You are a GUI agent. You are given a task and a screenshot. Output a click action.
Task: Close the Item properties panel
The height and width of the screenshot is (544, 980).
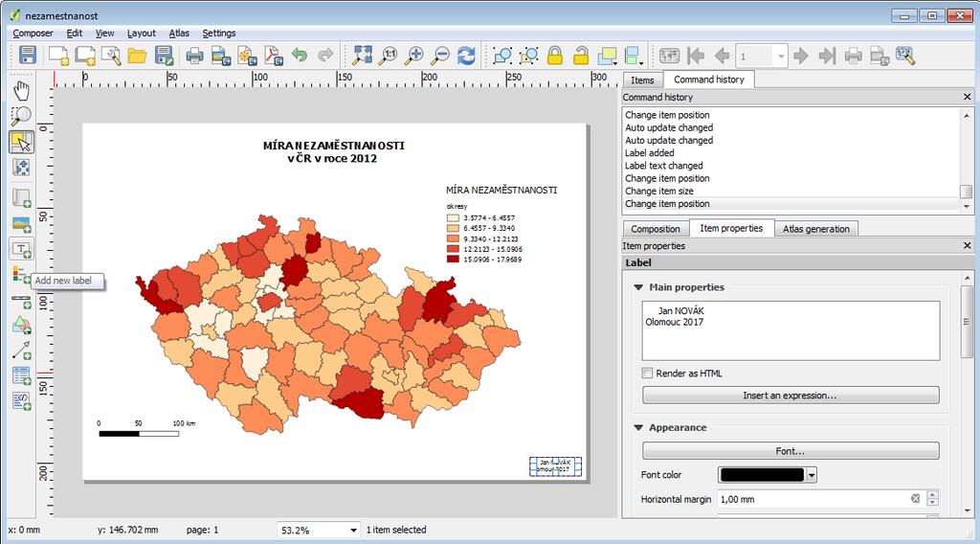(x=967, y=246)
